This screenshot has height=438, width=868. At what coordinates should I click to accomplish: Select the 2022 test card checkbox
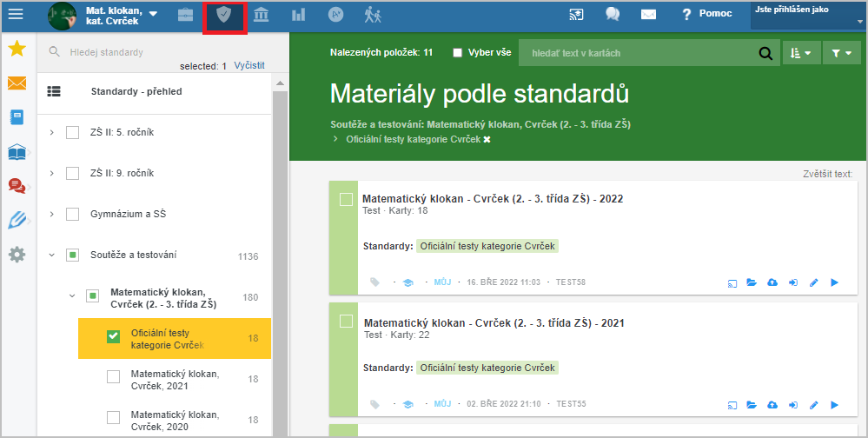click(346, 199)
